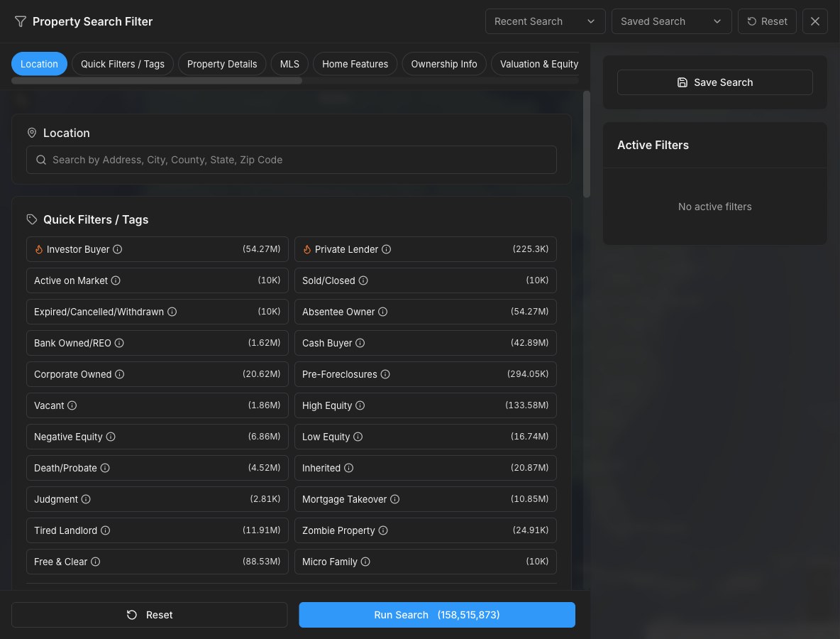Open info icon beside Absentee Owner
840x639 pixels.
(x=383, y=312)
